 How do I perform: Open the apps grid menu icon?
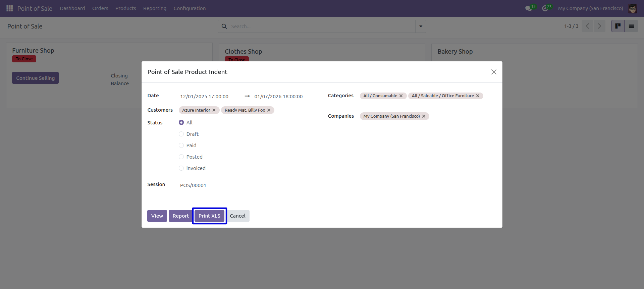click(x=10, y=8)
